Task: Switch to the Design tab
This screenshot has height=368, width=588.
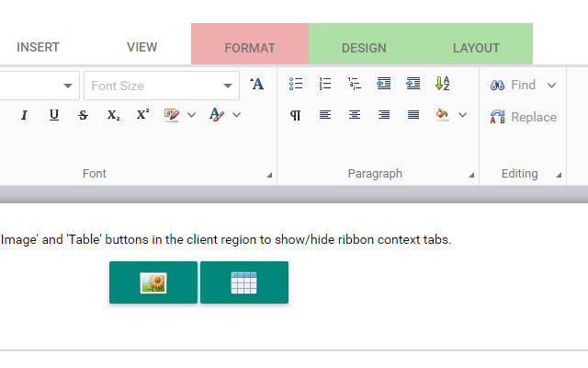Action: tap(364, 48)
